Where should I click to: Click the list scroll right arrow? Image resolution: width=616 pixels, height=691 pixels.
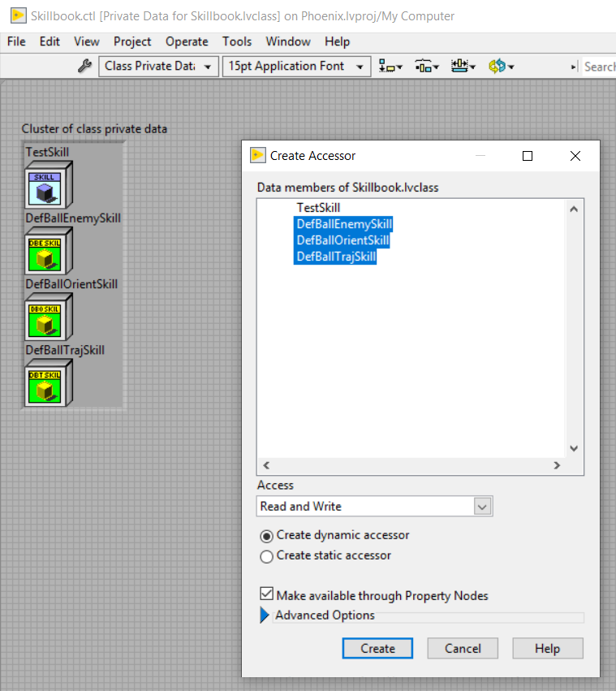click(x=557, y=465)
